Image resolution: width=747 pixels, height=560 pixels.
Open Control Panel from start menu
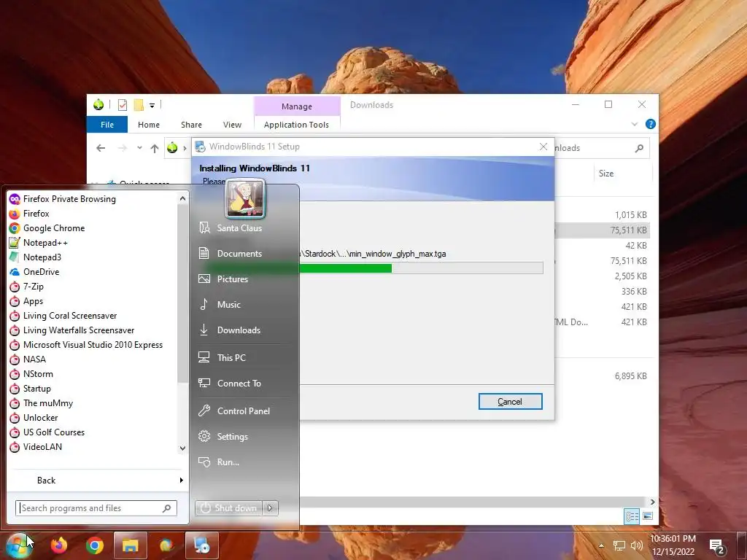click(244, 411)
